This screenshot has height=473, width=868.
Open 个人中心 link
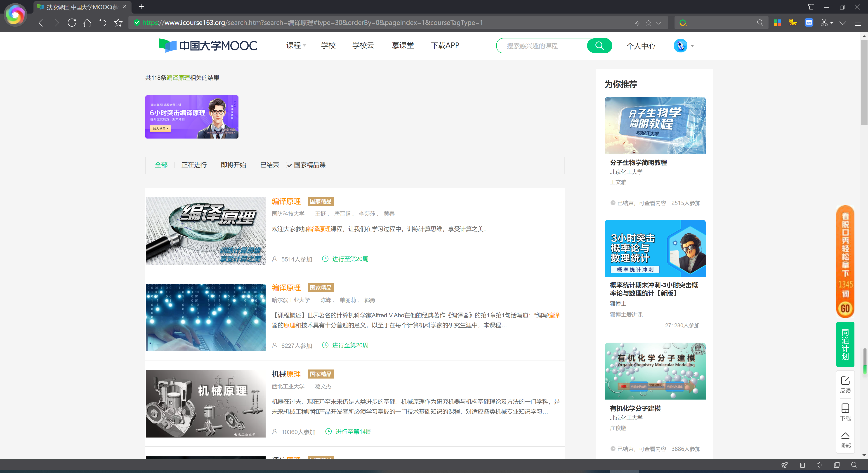click(x=641, y=46)
